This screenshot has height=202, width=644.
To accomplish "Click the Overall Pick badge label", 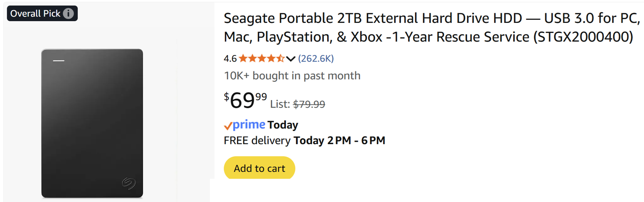I will pyautogui.click(x=35, y=14).
